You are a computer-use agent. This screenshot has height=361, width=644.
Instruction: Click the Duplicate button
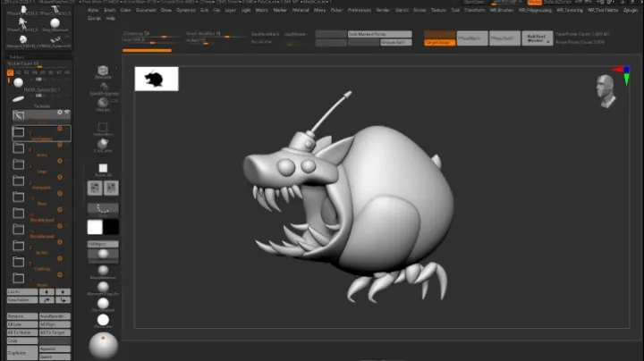pos(22,353)
